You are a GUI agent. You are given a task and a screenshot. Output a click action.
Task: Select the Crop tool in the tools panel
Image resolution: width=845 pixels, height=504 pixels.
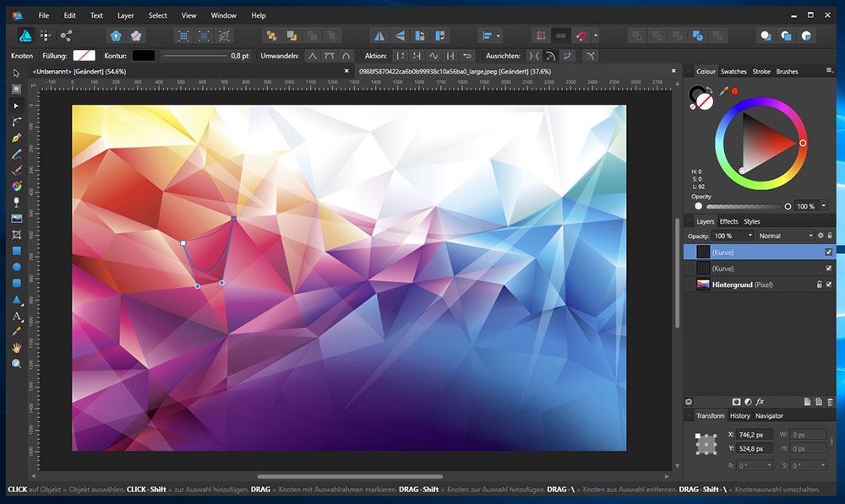pyautogui.click(x=16, y=235)
